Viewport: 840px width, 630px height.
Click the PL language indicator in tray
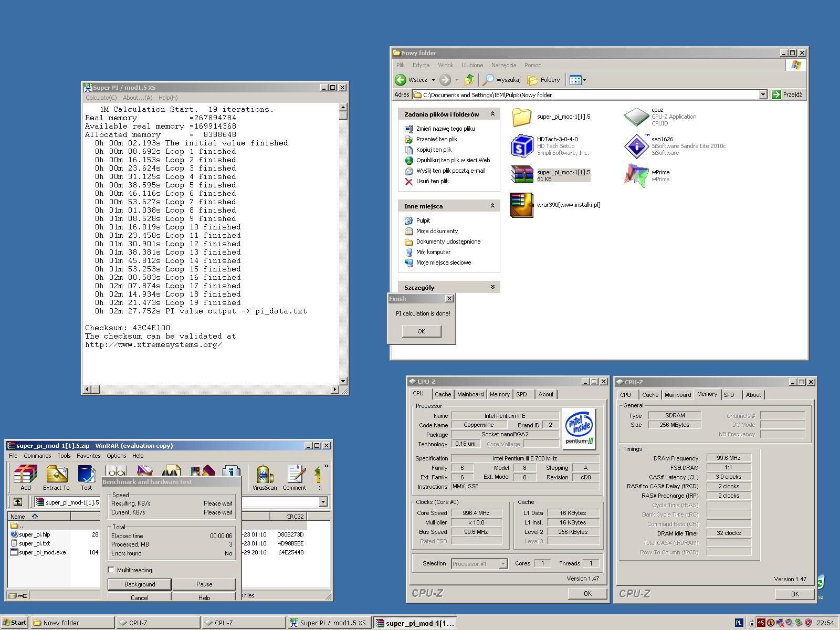point(739,623)
